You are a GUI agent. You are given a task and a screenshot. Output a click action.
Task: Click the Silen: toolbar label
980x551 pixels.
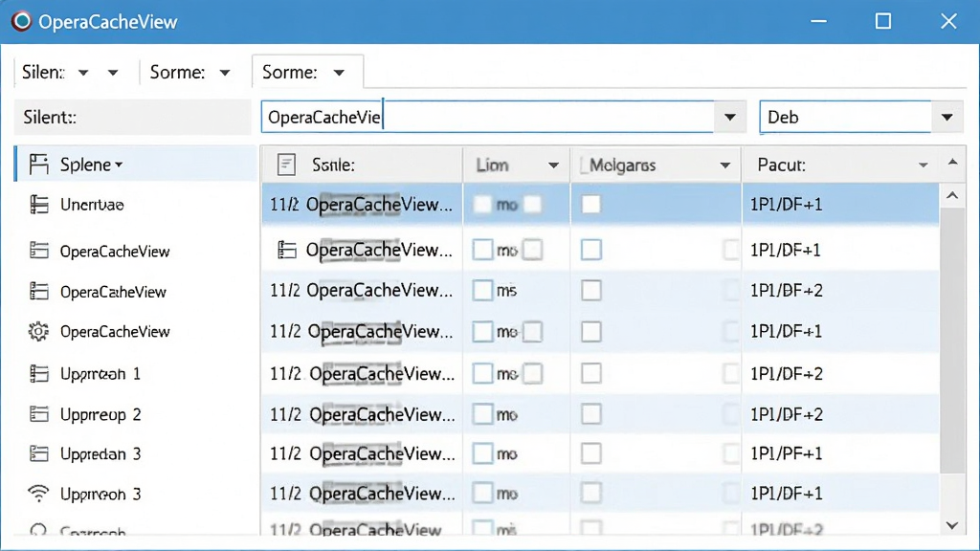(43, 73)
